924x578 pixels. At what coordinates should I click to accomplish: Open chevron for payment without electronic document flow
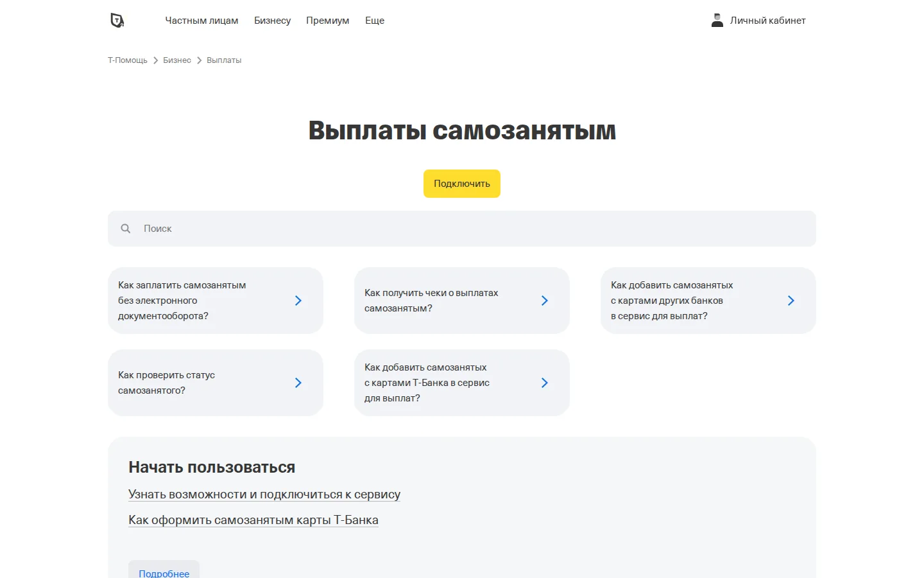(x=298, y=301)
